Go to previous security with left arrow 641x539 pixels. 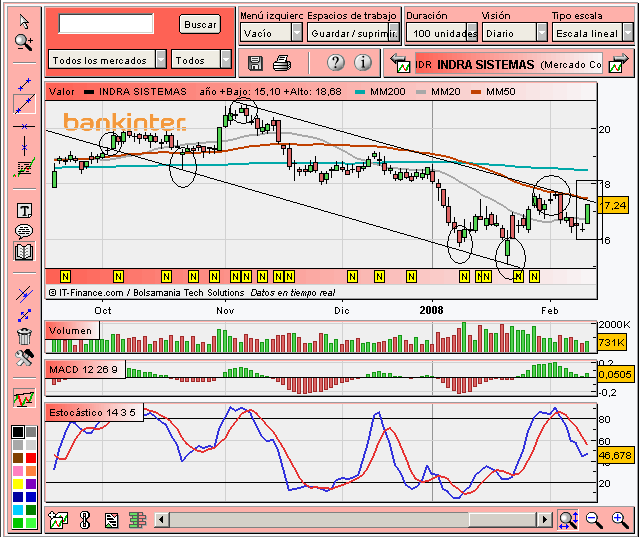400,63
